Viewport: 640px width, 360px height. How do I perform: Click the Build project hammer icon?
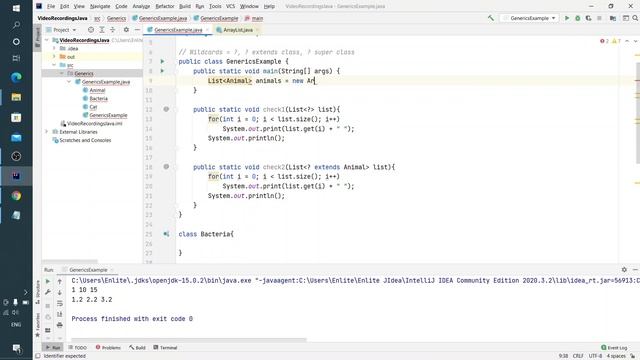point(491,18)
